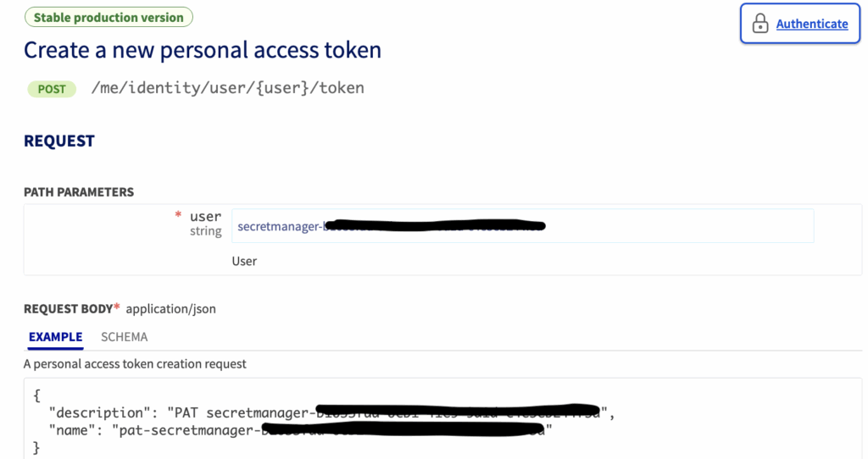Click the /me/identity/user/{user}/token endpoint path
This screenshot has height=459, width=868.
(227, 88)
